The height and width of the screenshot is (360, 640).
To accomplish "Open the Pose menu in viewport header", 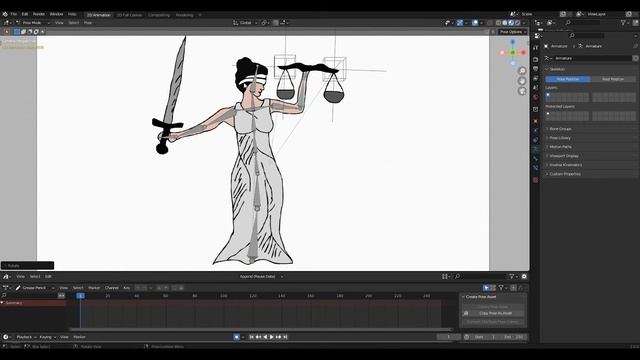I will point(88,23).
